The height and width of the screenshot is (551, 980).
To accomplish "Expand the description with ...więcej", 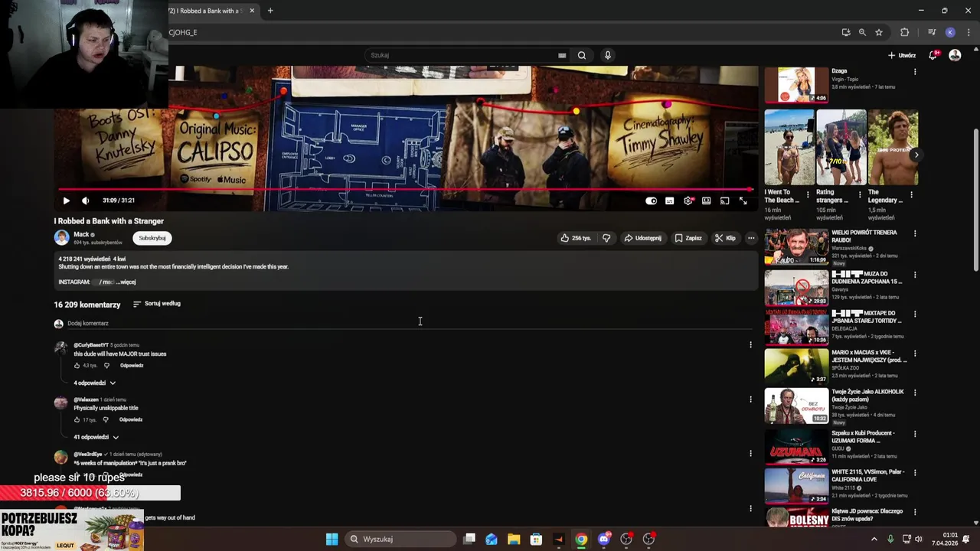I will (126, 282).
